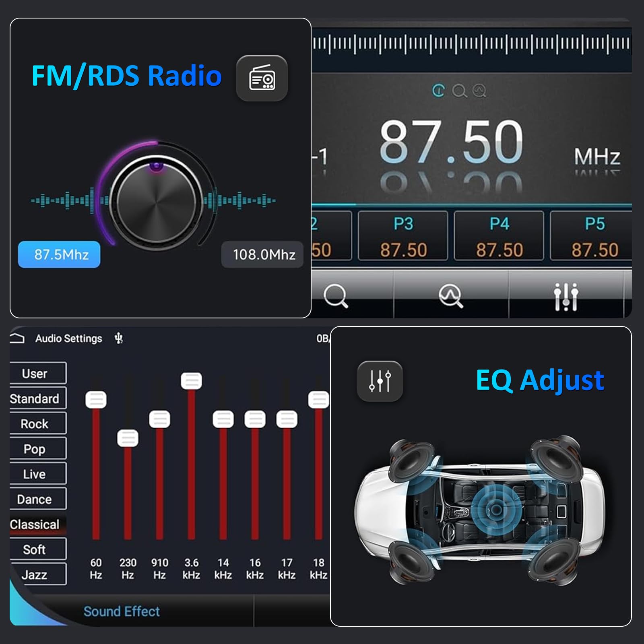Click the 3.6 kHz EQ slider handle
The height and width of the screenshot is (644, 644).
[191, 381]
